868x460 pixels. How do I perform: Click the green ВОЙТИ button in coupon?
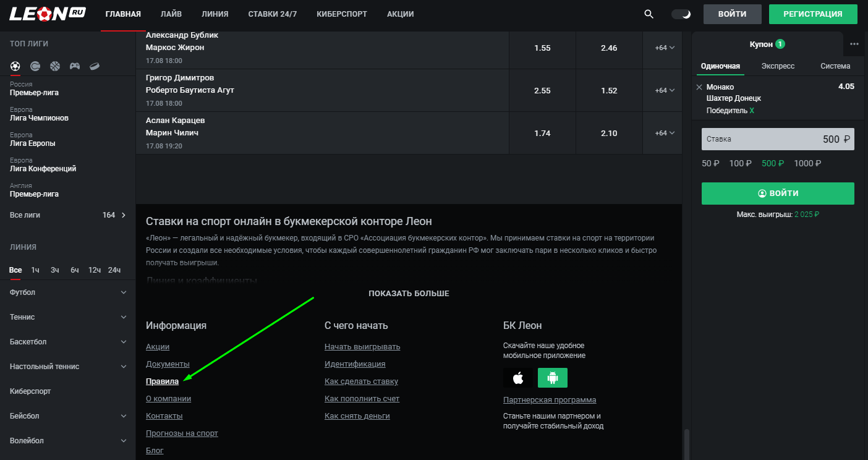point(778,194)
